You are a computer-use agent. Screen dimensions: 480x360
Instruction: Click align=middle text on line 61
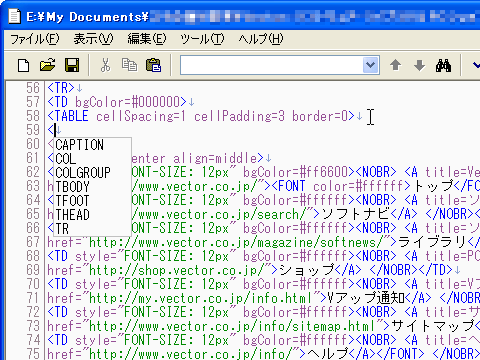pyautogui.click(x=215, y=158)
